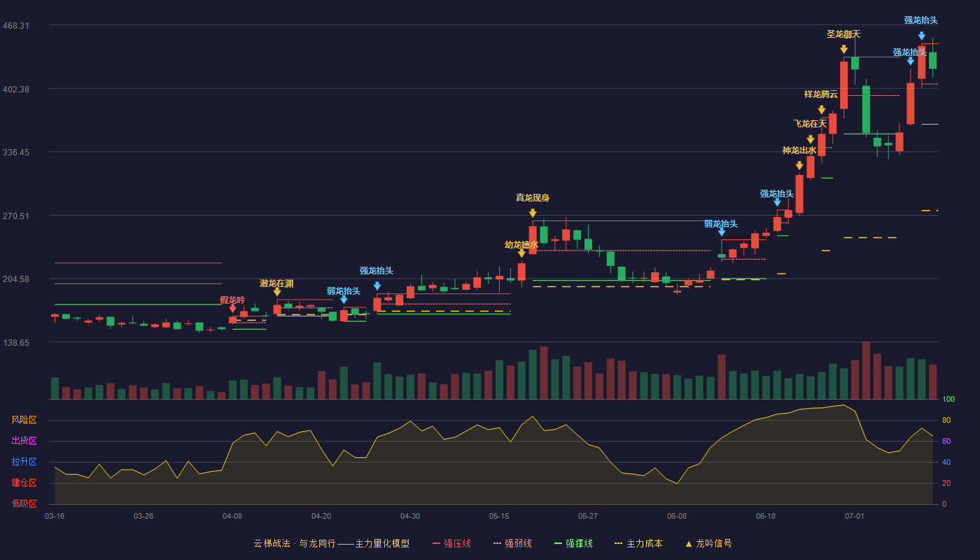Select the 幼龙嬉水 signal arrow
The image size is (980, 560).
(x=521, y=253)
